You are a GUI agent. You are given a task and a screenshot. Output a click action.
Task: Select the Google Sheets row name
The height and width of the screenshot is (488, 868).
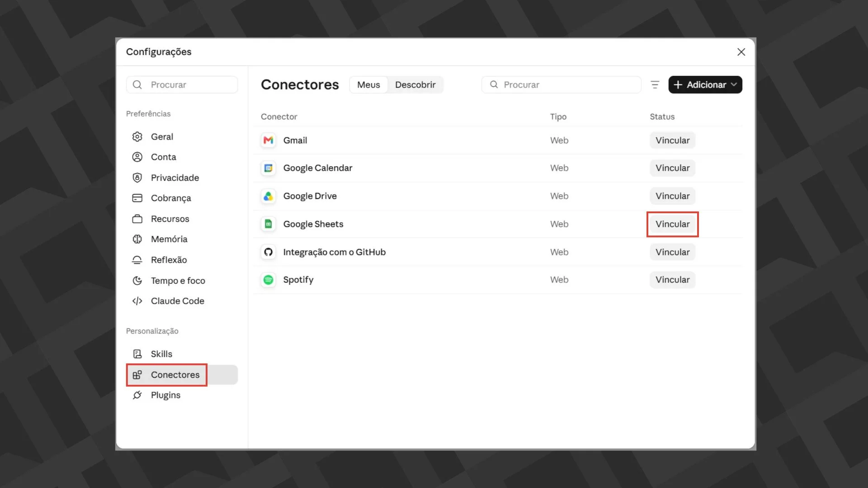pyautogui.click(x=313, y=224)
